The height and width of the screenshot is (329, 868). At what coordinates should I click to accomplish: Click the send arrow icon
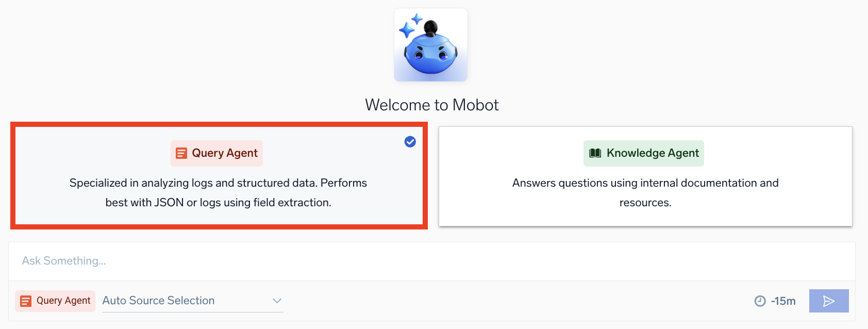click(828, 301)
